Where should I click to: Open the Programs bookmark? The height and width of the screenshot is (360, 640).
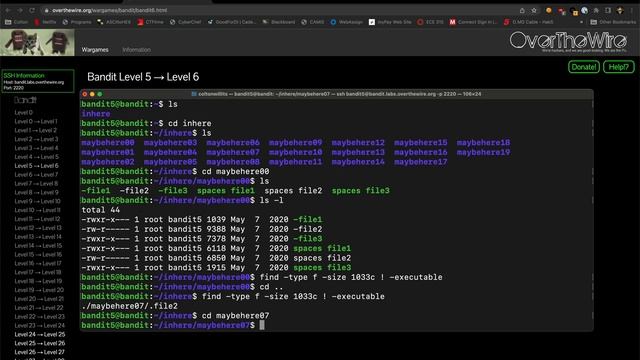pos(77,22)
